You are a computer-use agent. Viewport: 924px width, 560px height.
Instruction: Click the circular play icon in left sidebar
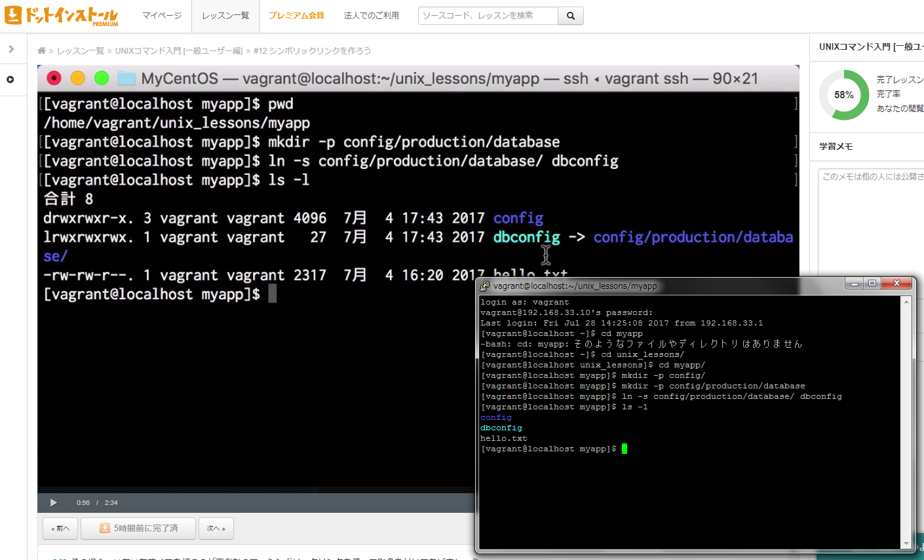click(10, 79)
